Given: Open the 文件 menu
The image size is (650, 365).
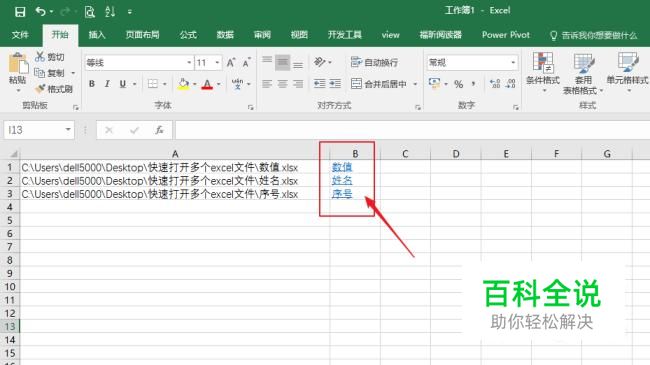Looking at the screenshot, I should click(20, 35).
